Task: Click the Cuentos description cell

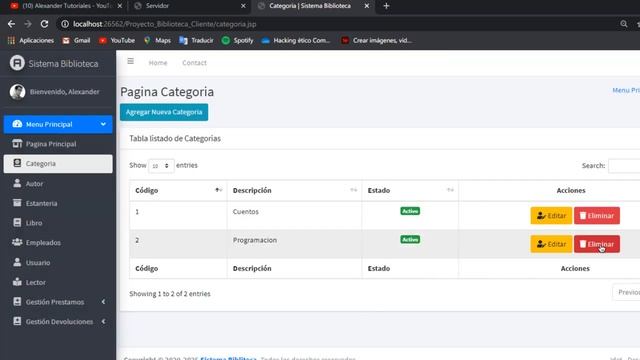Action: (294, 215)
